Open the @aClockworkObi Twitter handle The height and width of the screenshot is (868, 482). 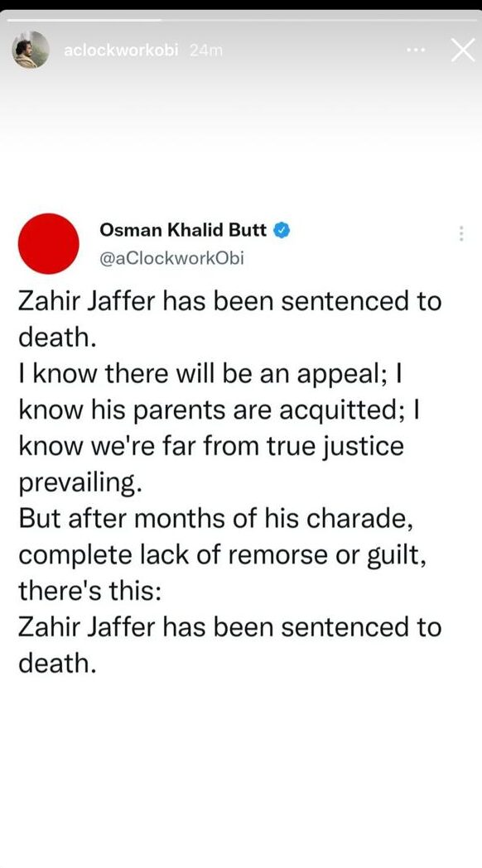coord(171,258)
